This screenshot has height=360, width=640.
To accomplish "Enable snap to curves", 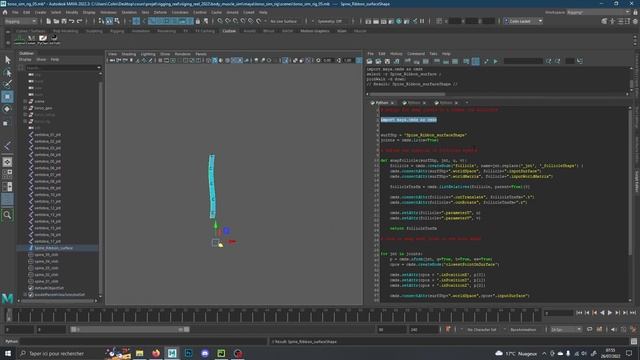I will click(x=228, y=21).
